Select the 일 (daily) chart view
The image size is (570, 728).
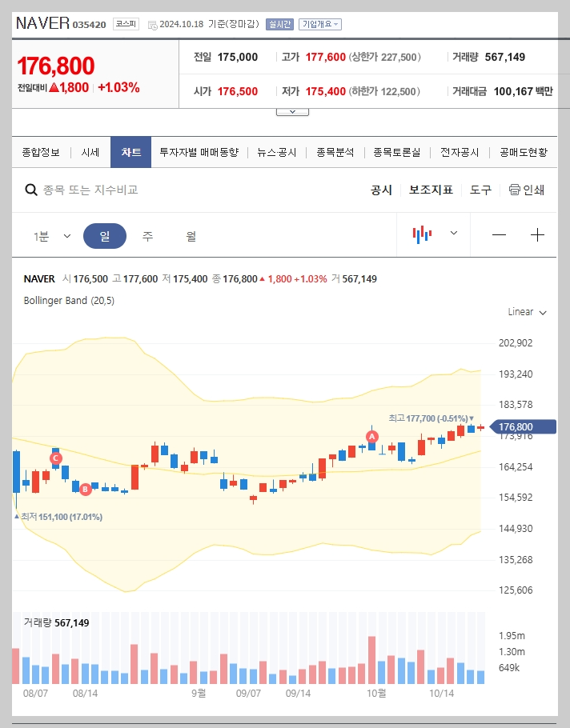click(x=105, y=234)
